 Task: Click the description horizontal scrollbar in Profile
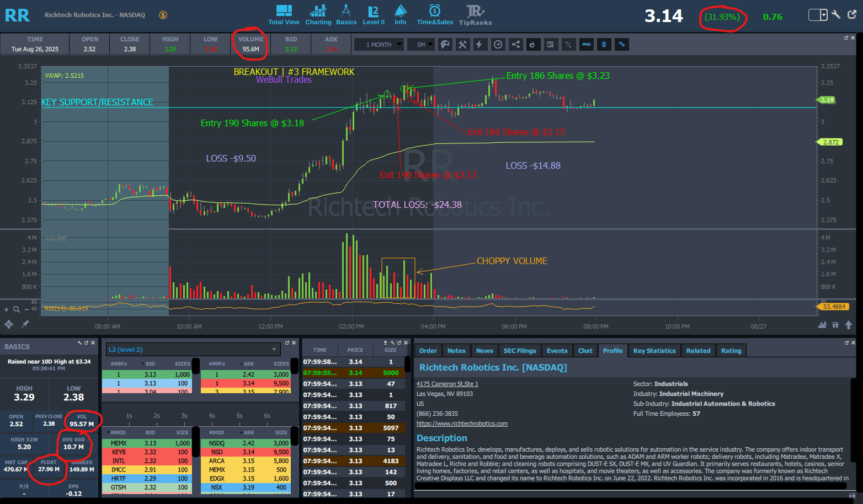[x=630, y=486]
